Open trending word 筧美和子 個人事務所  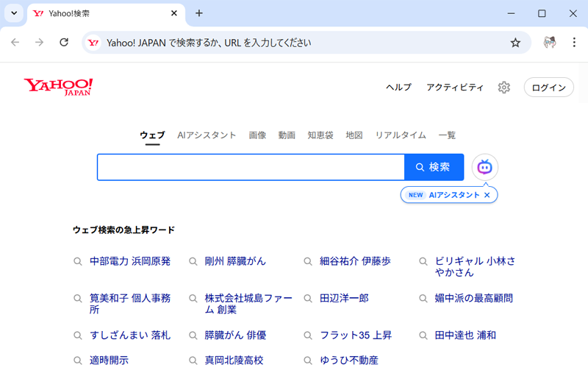click(x=130, y=304)
